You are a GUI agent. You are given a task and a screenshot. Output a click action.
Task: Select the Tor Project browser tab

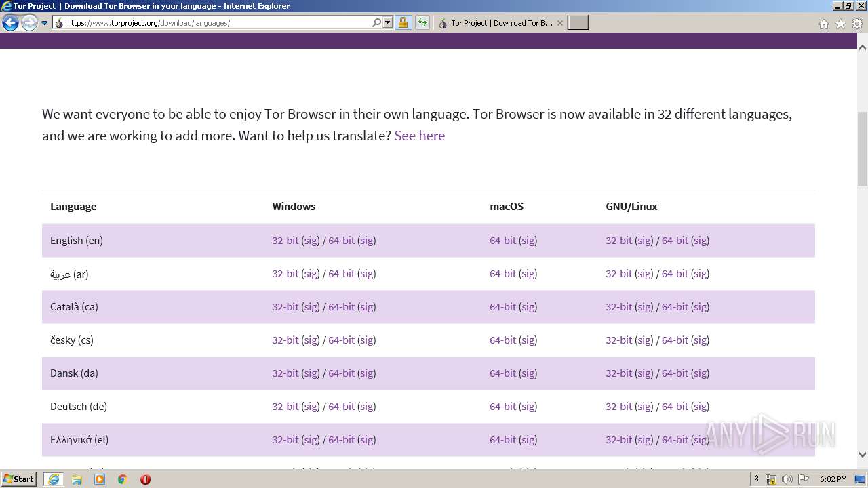pyautogui.click(x=500, y=23)
